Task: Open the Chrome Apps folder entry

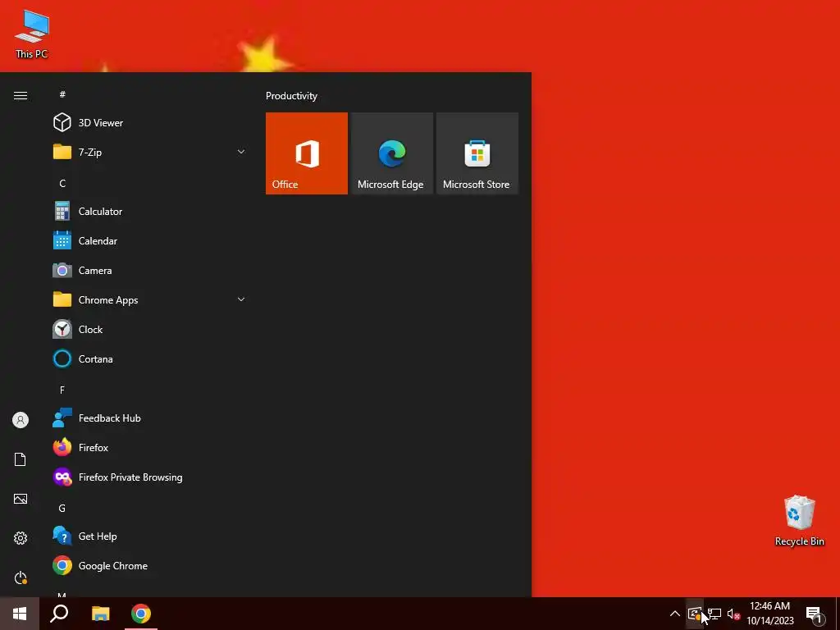Action: click(x=150, y=300)
